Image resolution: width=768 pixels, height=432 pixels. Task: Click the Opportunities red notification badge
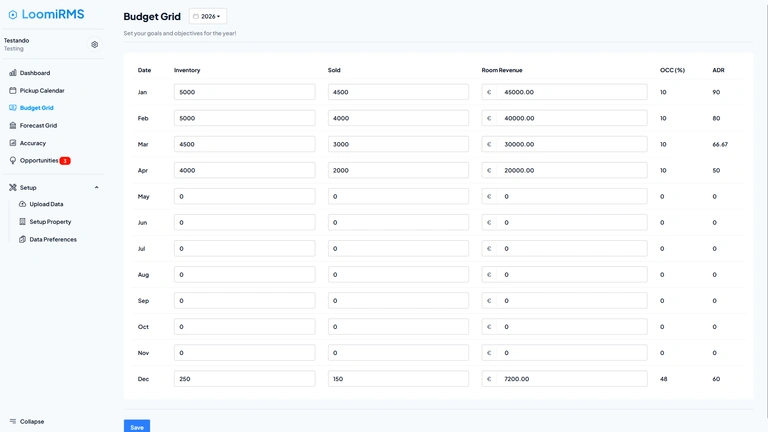pyautogui.click(x=65, y=161)
